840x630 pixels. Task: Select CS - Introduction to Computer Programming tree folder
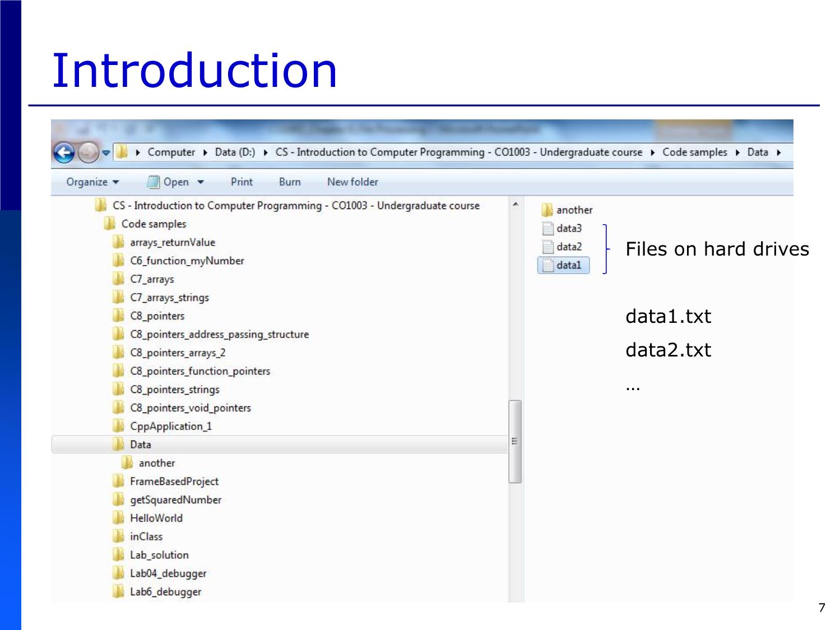287,206
